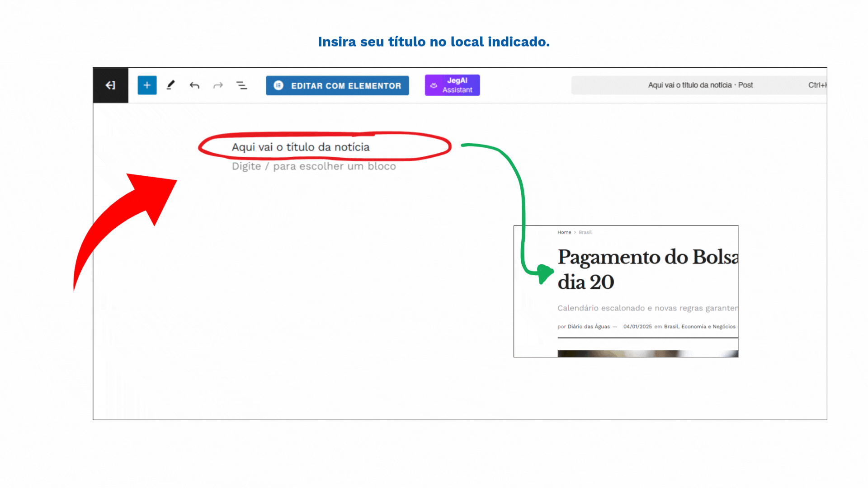Launch the JegAI Assistant button
This screenshot has height=488, width=868.
tap(452, 85)
